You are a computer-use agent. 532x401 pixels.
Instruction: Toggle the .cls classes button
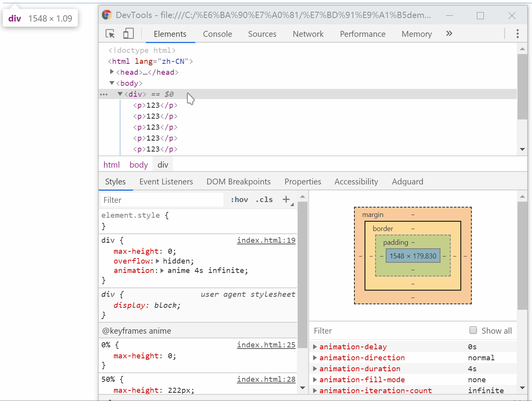264,200
